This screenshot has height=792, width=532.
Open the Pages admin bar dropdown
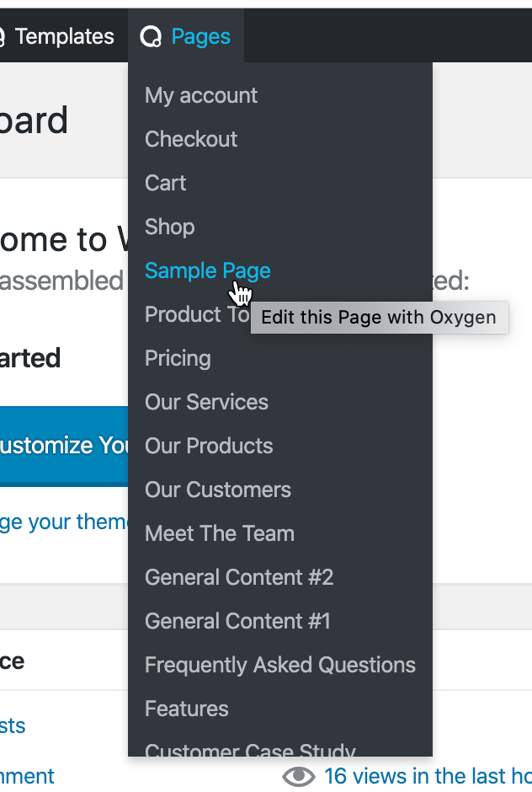pyautogui.click(x=200, y=37)
